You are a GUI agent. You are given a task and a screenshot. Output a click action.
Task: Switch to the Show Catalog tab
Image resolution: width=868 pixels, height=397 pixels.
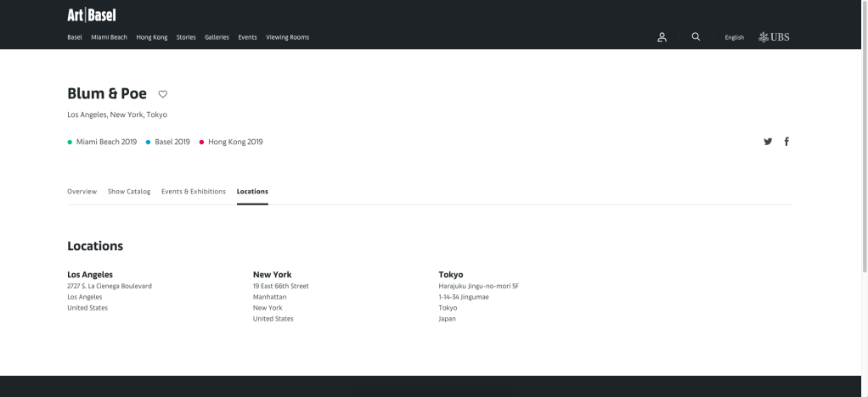(129, 192)
